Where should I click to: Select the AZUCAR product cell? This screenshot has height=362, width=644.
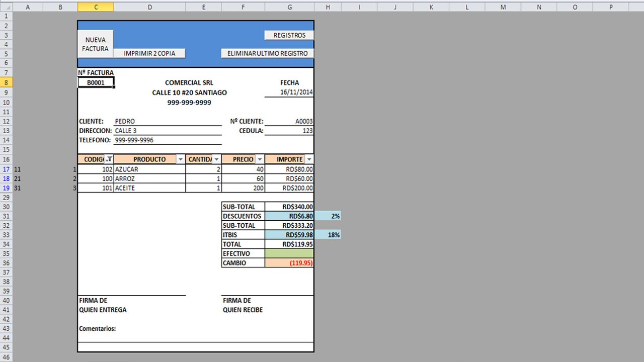(x=149, y=169)
